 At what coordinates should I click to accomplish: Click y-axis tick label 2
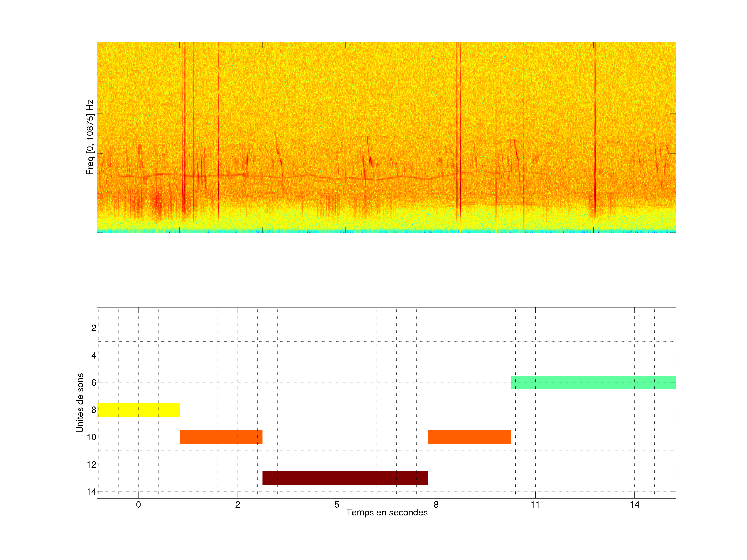94,328
